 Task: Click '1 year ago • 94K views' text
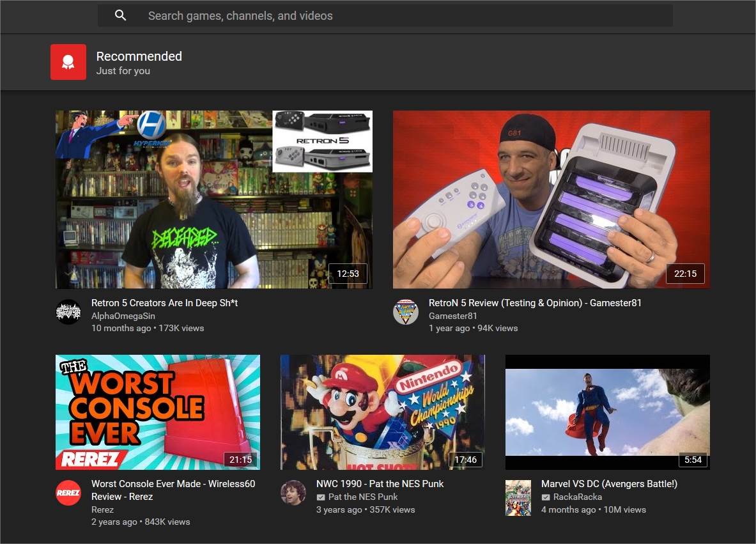tap(474, 328)
